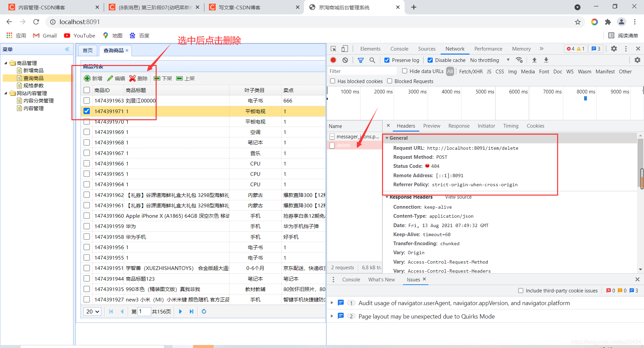Open Network settings gear icon
644x348 pixels.
pos(637,60)
